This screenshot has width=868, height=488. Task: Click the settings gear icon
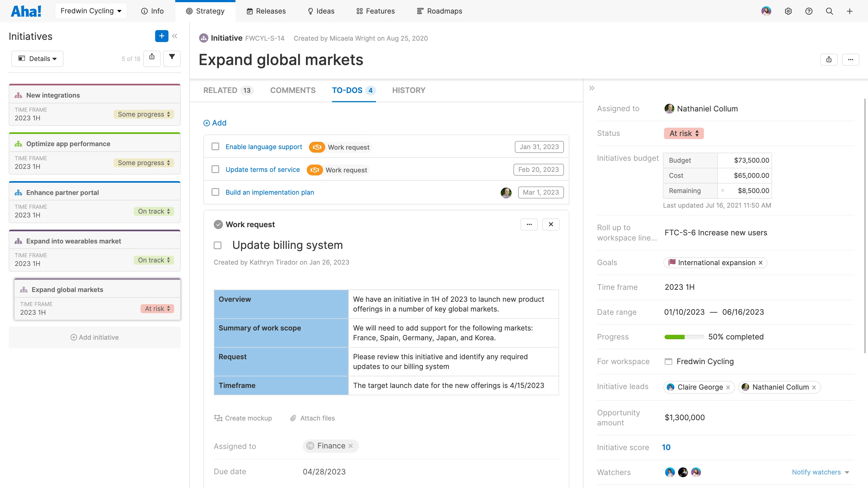(788, 11)
